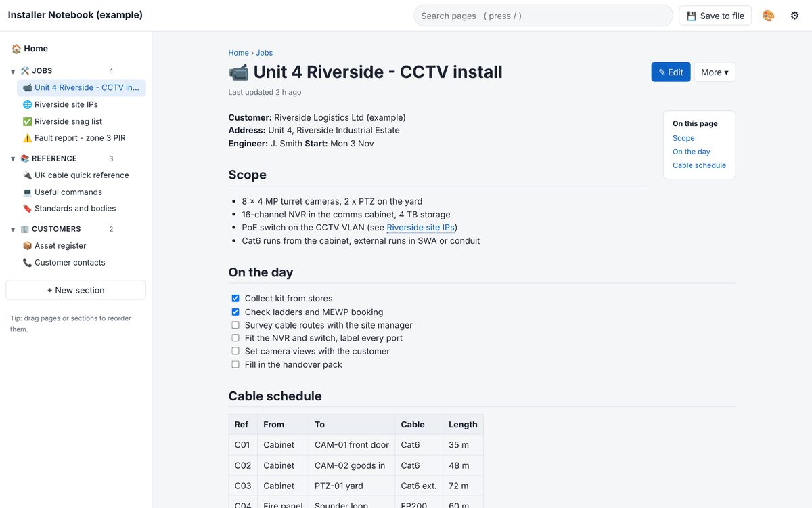Click the Scope heading

pyautogui.click(x=248, y=175)
